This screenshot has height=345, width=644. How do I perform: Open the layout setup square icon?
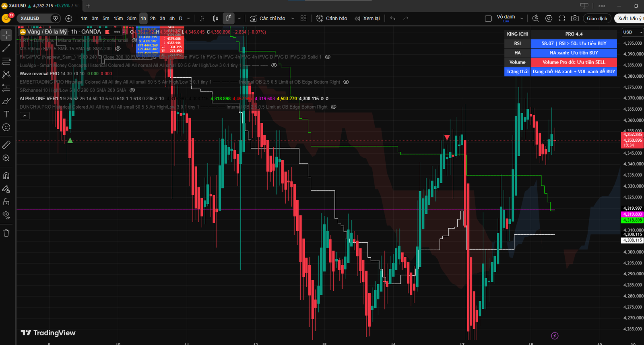(488, 19)
